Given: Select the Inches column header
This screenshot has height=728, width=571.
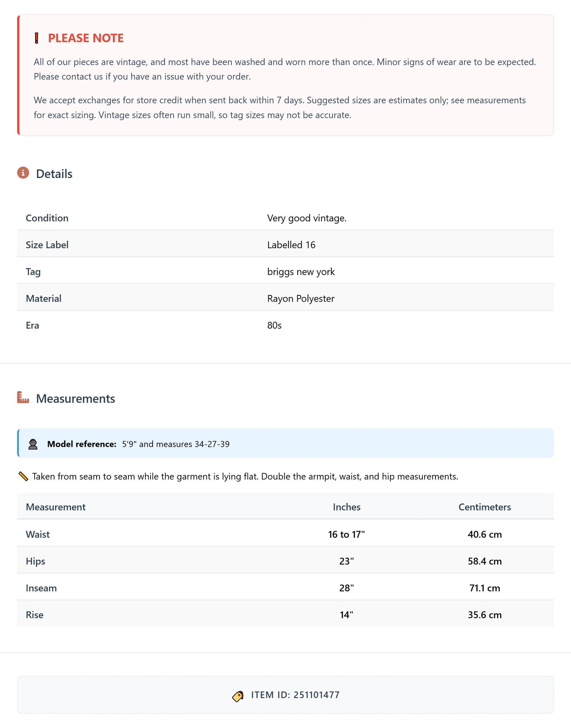Looking at the screenshot, I should click(x=347, y=507).
